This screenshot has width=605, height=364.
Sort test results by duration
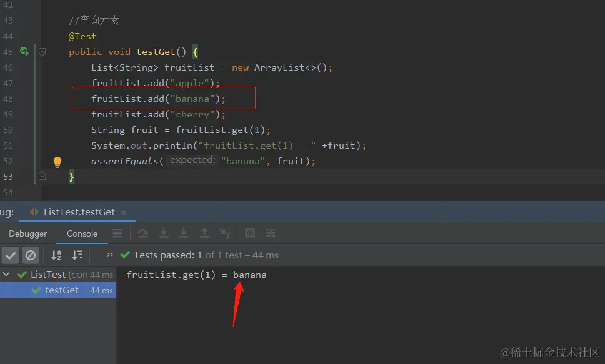tap(77, 255)
